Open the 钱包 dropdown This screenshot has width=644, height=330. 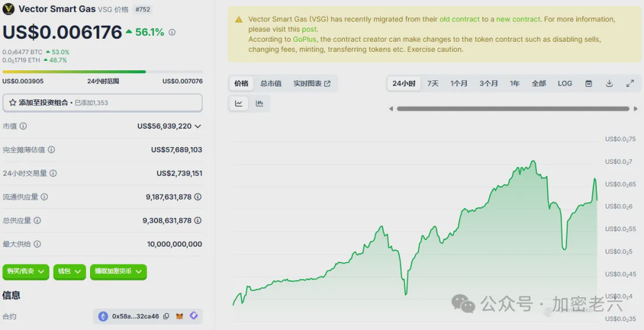[x=69, y=272]
